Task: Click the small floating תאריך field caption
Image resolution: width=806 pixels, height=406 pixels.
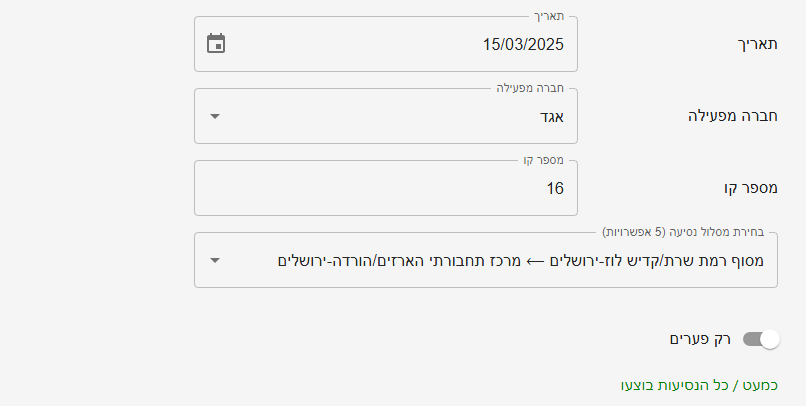Action: pyautogui.click(x=548, y=17)
